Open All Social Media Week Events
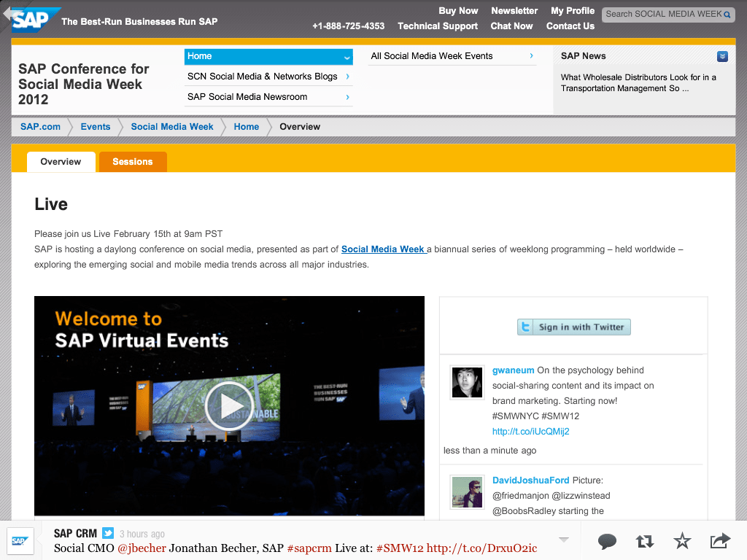This screenshot has width=747, height=560. (452, 55)
